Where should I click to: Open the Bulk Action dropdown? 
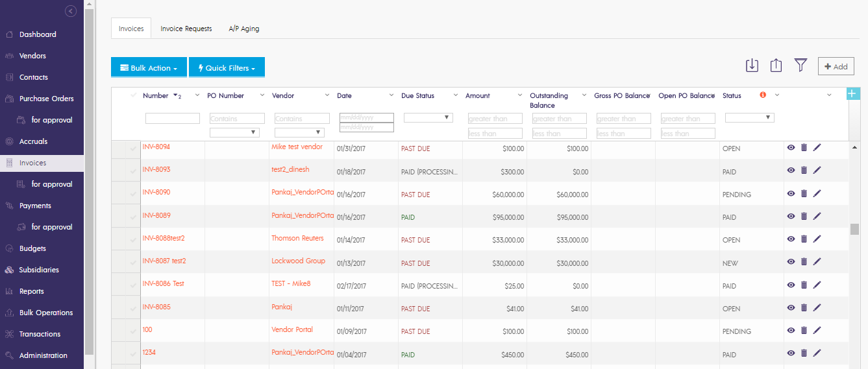pos(149,68)
